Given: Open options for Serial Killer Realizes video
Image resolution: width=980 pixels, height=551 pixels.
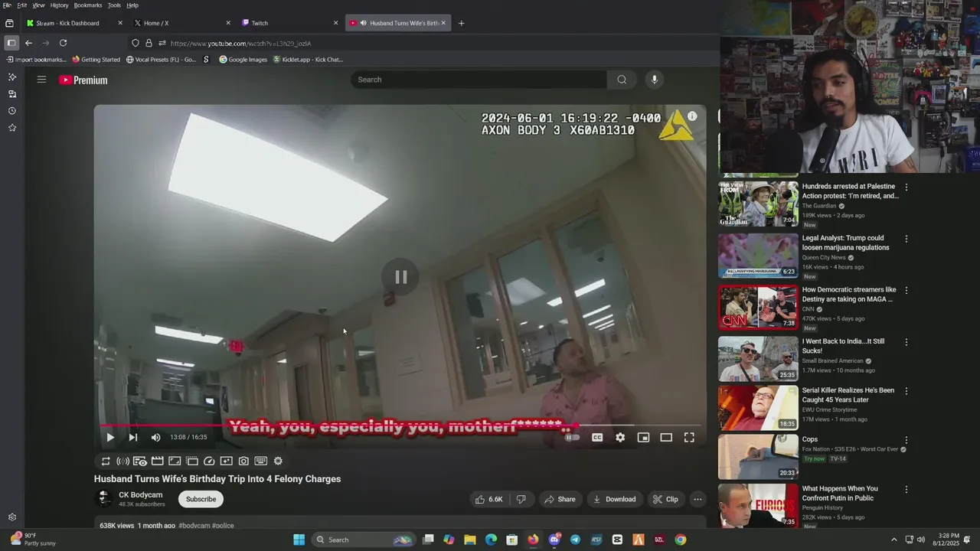Looking at the screenshot, I should point(906,391).
